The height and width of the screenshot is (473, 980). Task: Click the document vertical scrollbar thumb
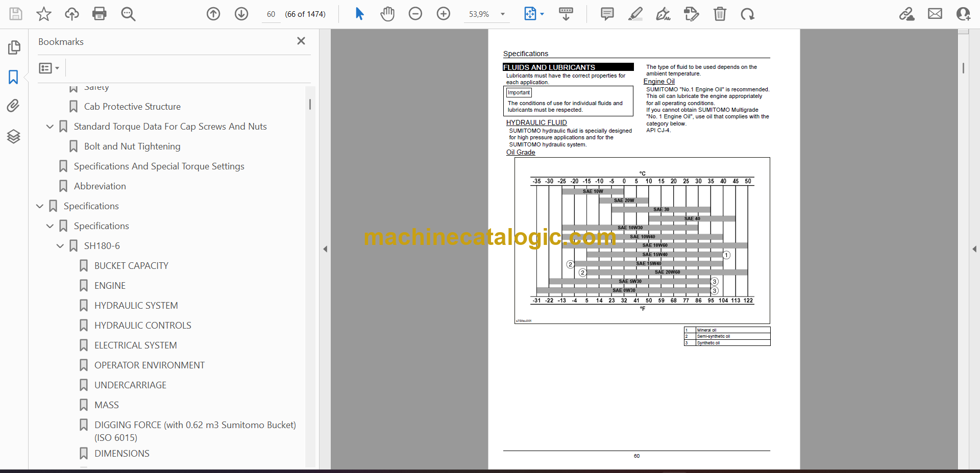click(963, 68)
